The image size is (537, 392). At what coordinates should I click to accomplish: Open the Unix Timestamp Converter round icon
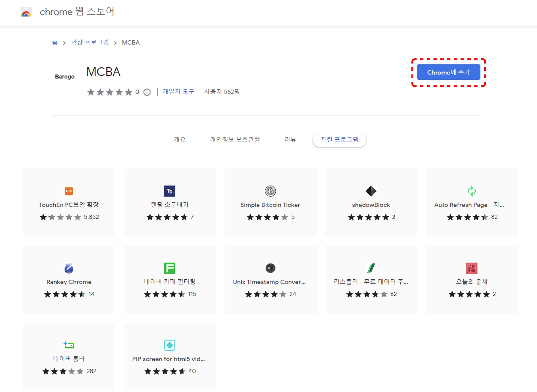[x=270, y=268]
